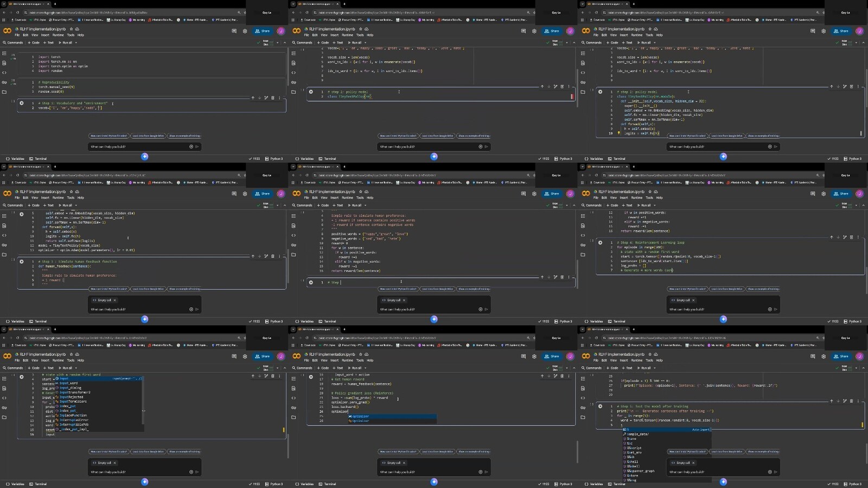The image size is (868, 488).
Task: Run the "Step 5: Test the model" cell
Action: pyautogui.click(x=600, y=406)
